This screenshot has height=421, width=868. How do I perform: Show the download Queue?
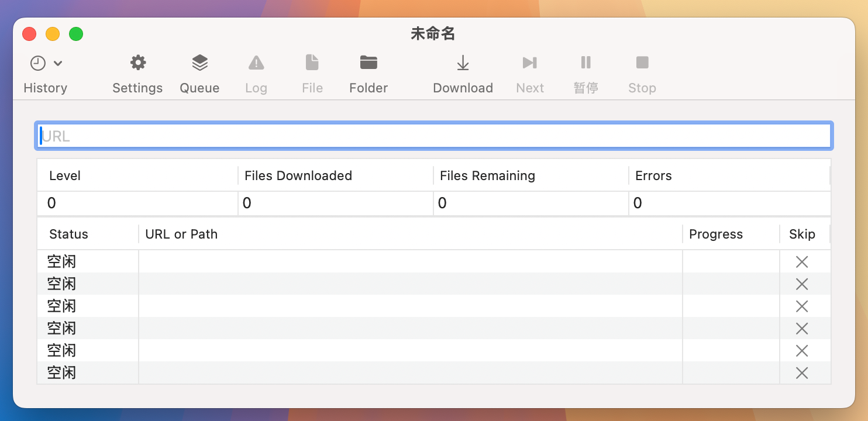(199, 62)
